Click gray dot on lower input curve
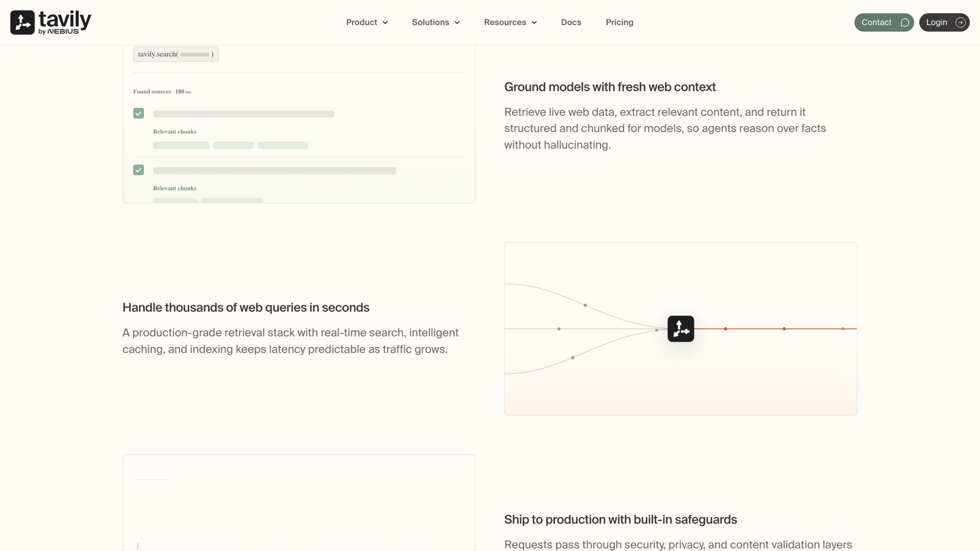This screenshot has width=980, height=551. (x=573, y=358)
